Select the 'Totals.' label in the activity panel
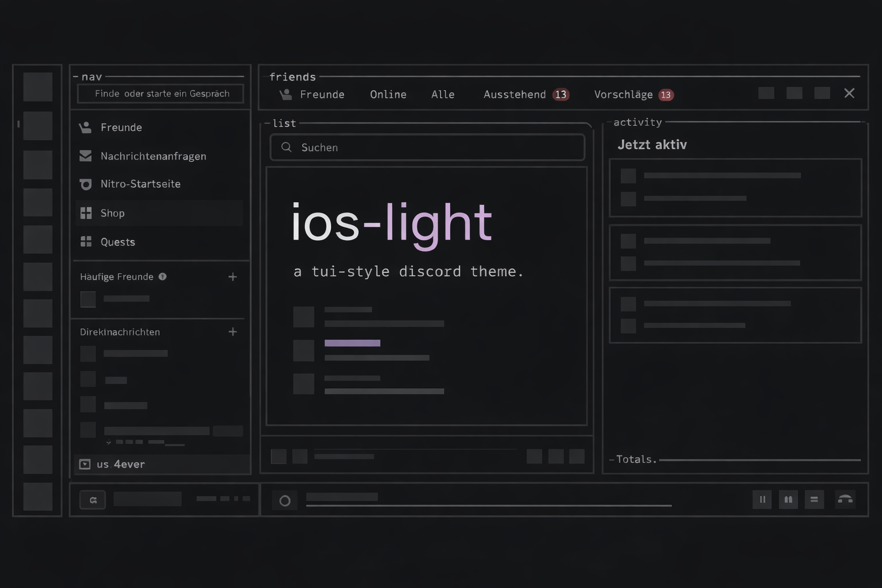Image resolution: width=882 pixels, height=588 pixels. click(636, 459)
